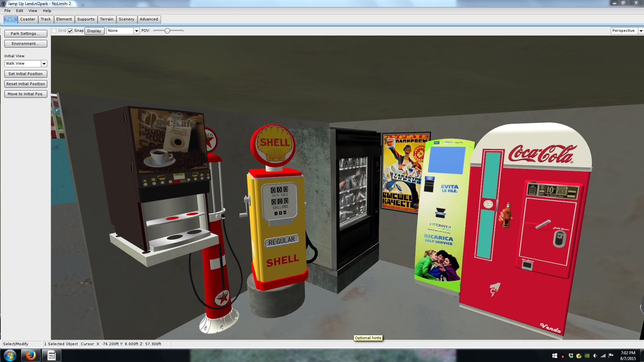
Task: Open the Action Center flag icon
Action: [611, 356]
